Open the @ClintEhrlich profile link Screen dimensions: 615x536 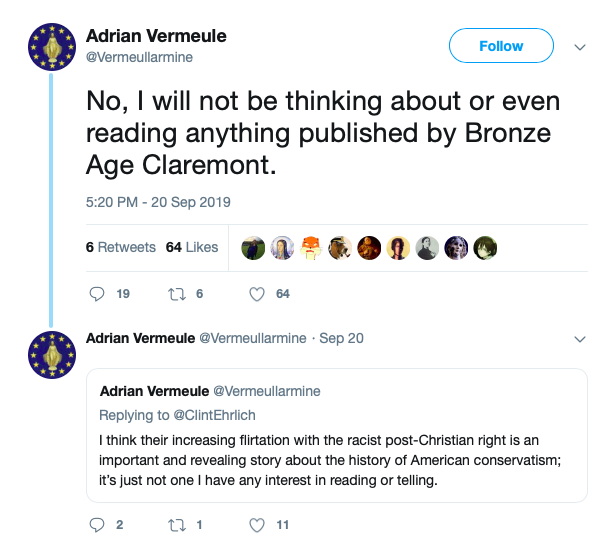coord(200,414)
